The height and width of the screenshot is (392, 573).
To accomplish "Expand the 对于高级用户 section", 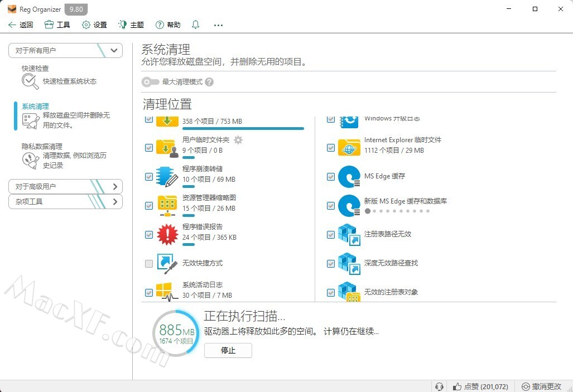I will (65, 186).
